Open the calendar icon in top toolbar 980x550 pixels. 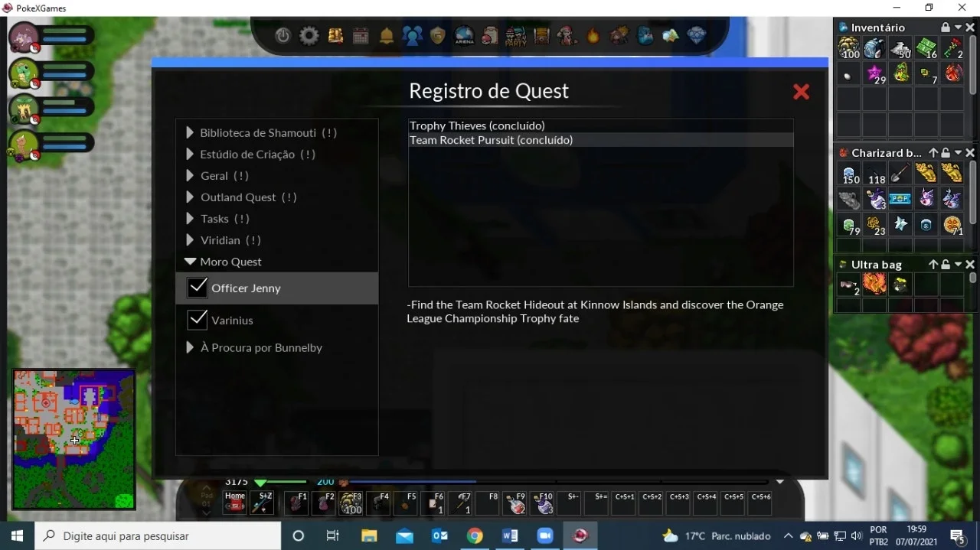click(x=361, y=36)
